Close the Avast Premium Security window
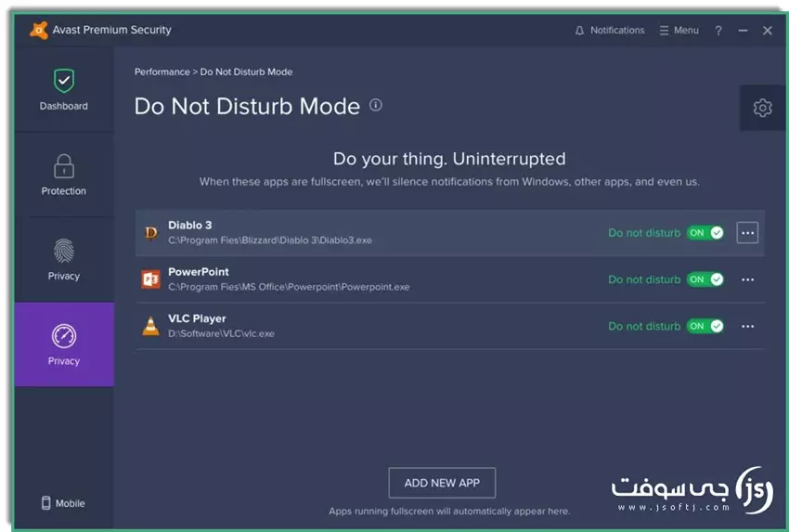The image size is (789, 532). point(767,31)
